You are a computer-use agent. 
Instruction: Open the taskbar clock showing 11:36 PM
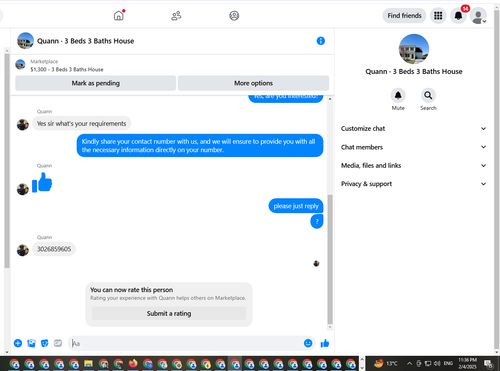(467, 363)
